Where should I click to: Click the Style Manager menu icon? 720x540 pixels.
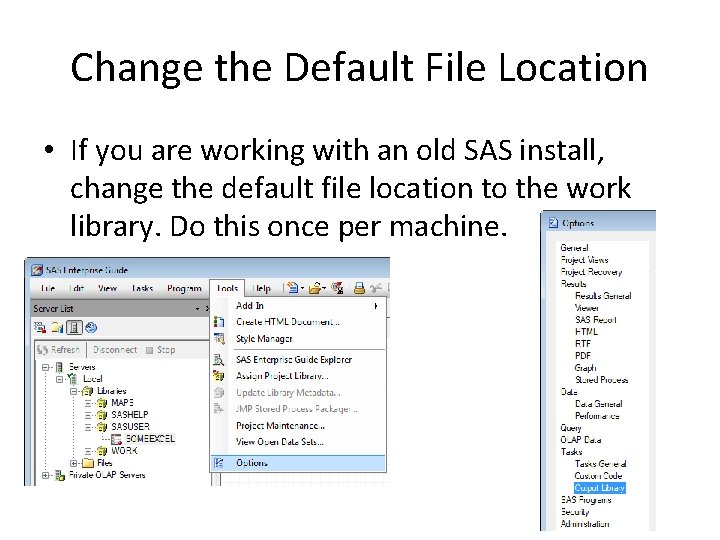tap(219, 339)
